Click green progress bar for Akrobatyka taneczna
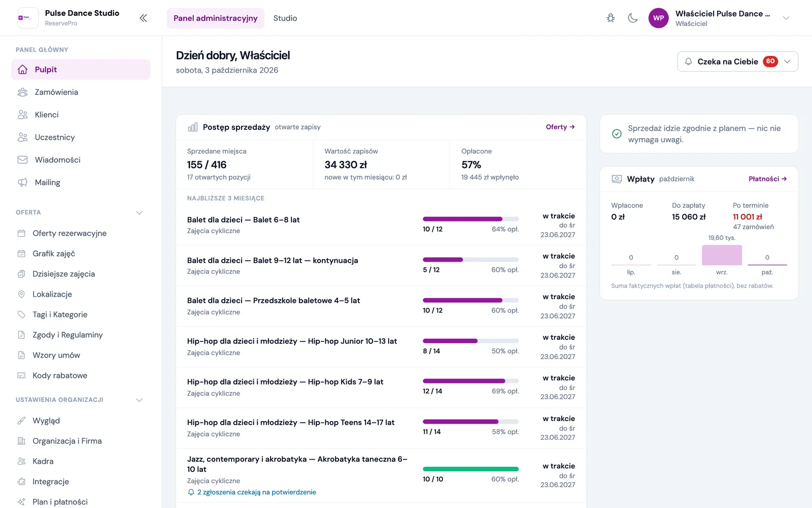Viewport: 812px width, 508px height. [470, 469]
